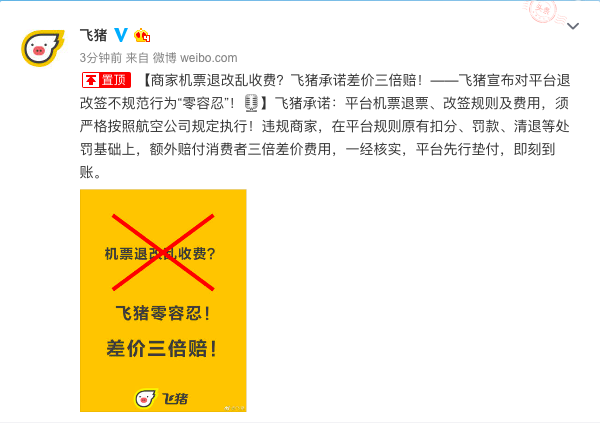Screen dimensions: 600x426
Task: Click the small watermark on the poster image
Action: point(234,408)
